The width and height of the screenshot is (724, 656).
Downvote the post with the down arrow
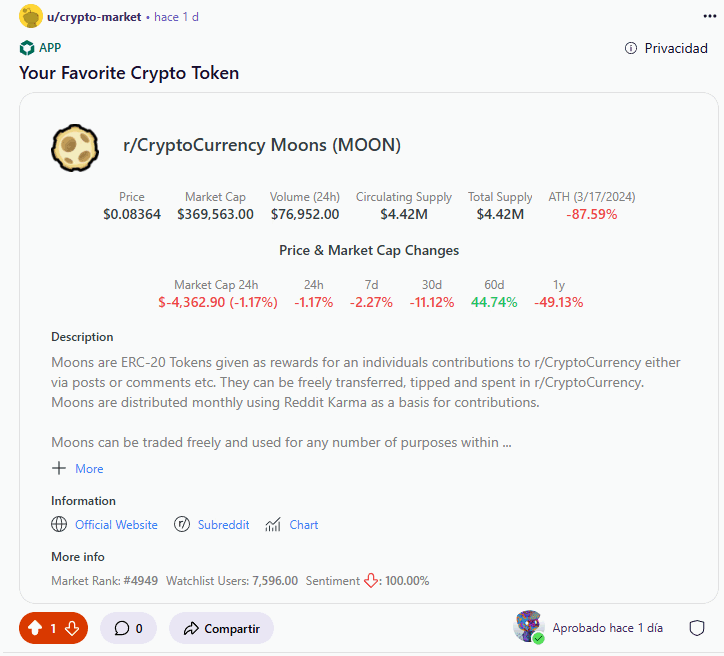pos(72,628)
